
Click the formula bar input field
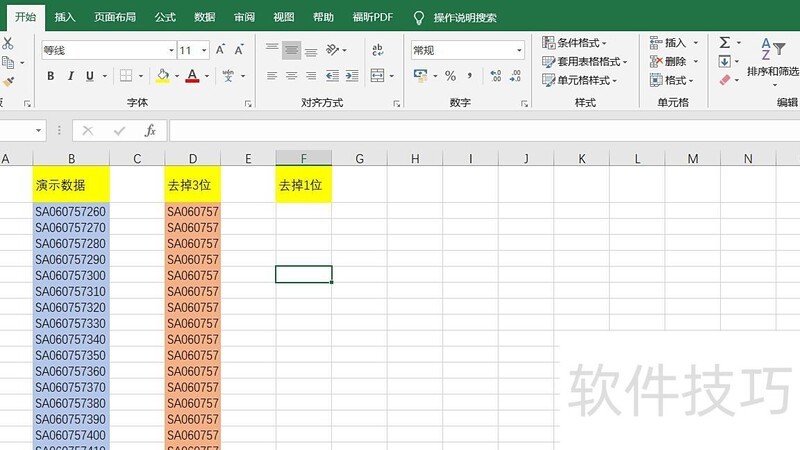(484, 131)
